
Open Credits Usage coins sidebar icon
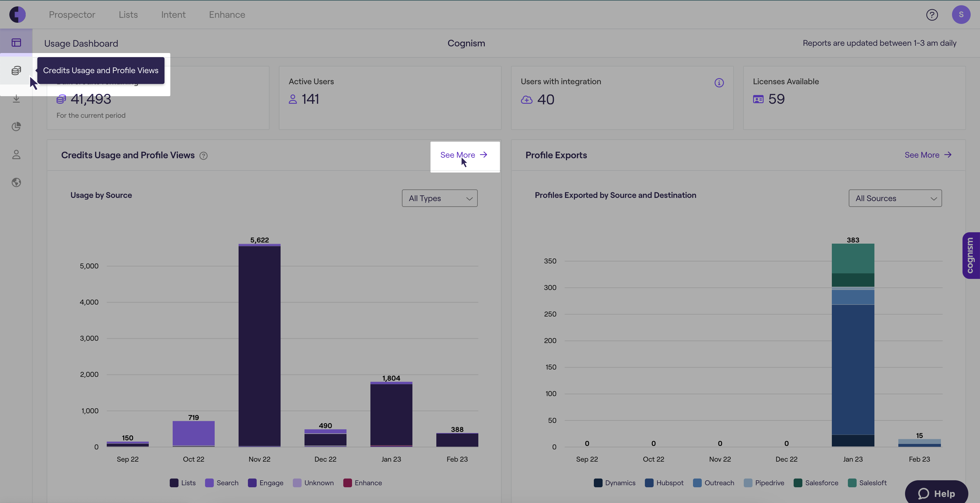[x=16, y=70]
